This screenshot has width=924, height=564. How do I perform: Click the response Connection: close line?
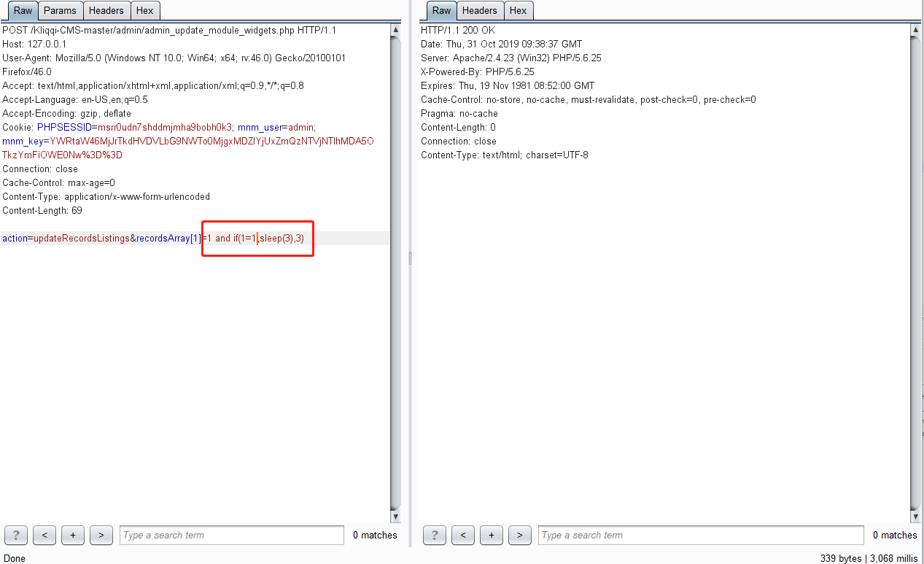pyautogui.click(x=459, y=141)
